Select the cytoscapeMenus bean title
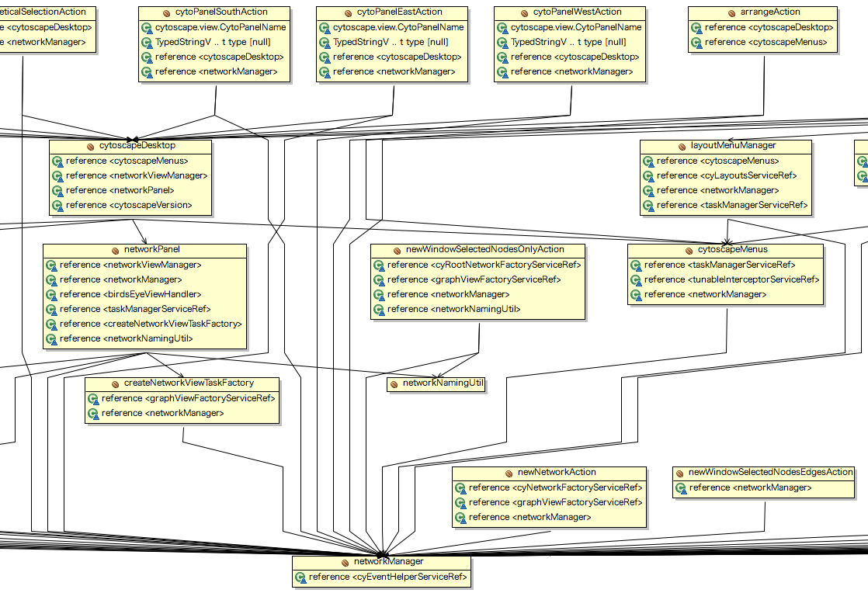This screenshot has width=868, height=600. (x=732, y=250)
